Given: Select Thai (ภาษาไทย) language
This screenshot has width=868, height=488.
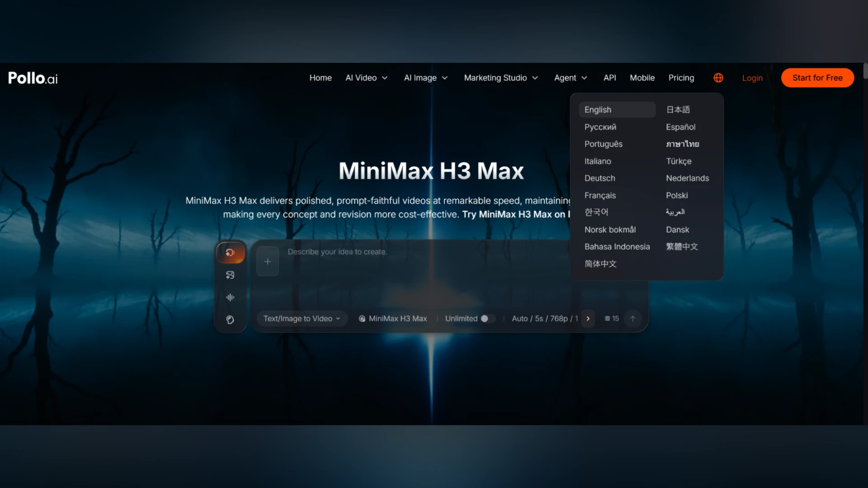Looking at the screenshot, I should click(x=682, y=144).
